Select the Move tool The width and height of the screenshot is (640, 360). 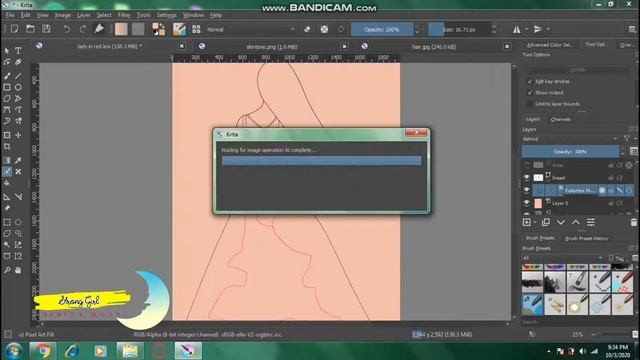[x=18, y=135]
